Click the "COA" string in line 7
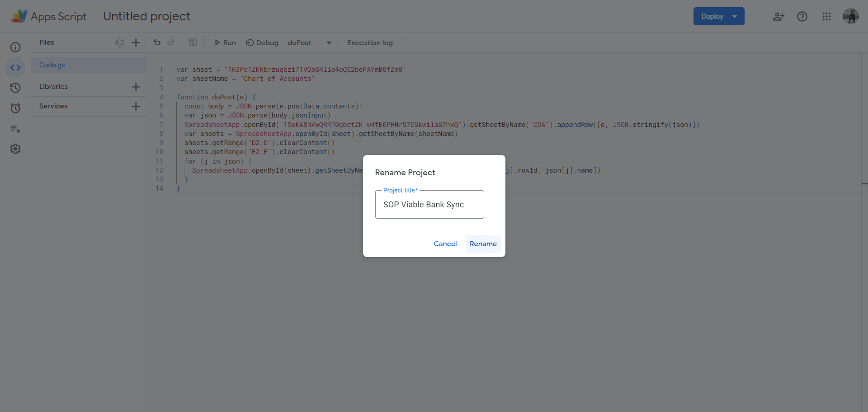The height and width of the screenshot is (412, 868). 539,125
